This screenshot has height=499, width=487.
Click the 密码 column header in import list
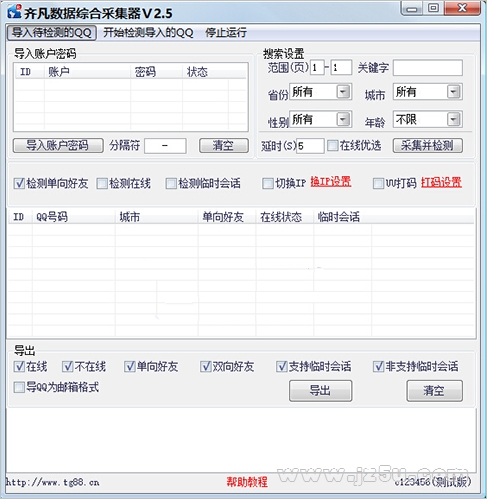pyautogui.click(x=157, y=72)
